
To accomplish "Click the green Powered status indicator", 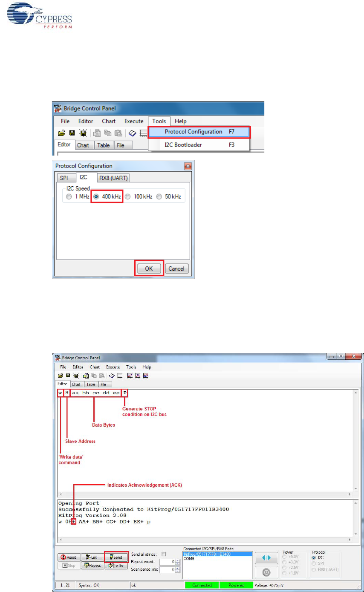I will [236, 585].
